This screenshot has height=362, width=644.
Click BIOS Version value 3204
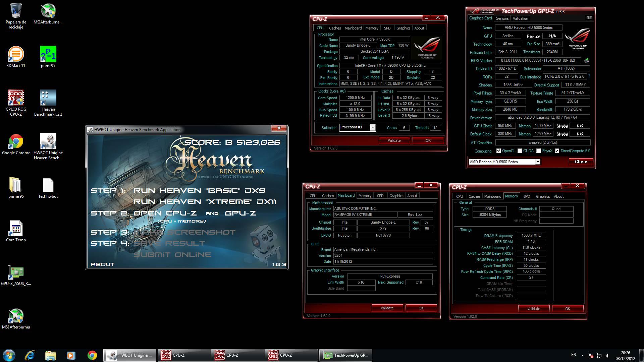[x=383, y=256]
